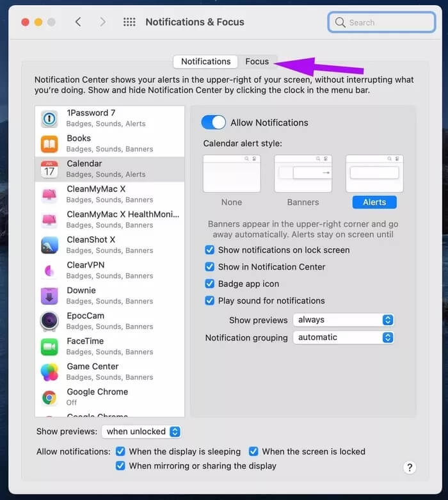The width and height of the screenshot is (448, 500).
Task: Choose the Alerts style preview thumbnail
Action: pyautogui.click(x=374, y=173)
